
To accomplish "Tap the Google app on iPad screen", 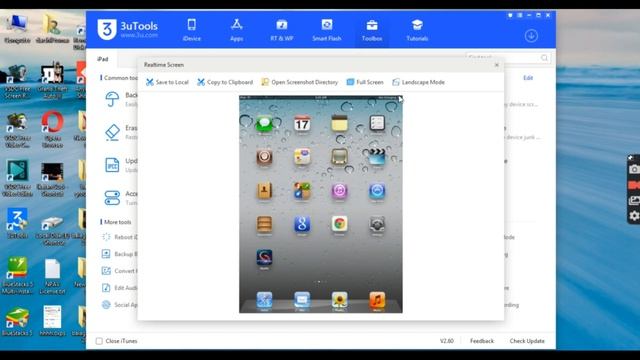I will pos(302,224).
